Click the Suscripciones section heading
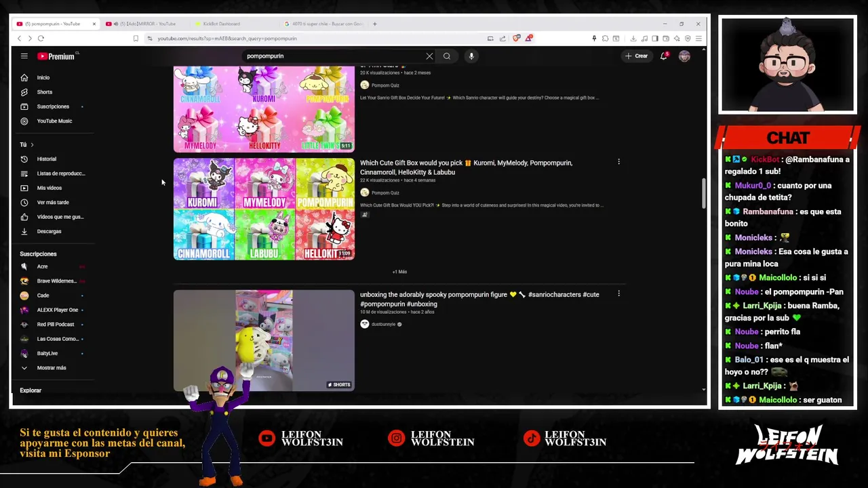This screenshot has width=868, height=488. click(38, 253)
